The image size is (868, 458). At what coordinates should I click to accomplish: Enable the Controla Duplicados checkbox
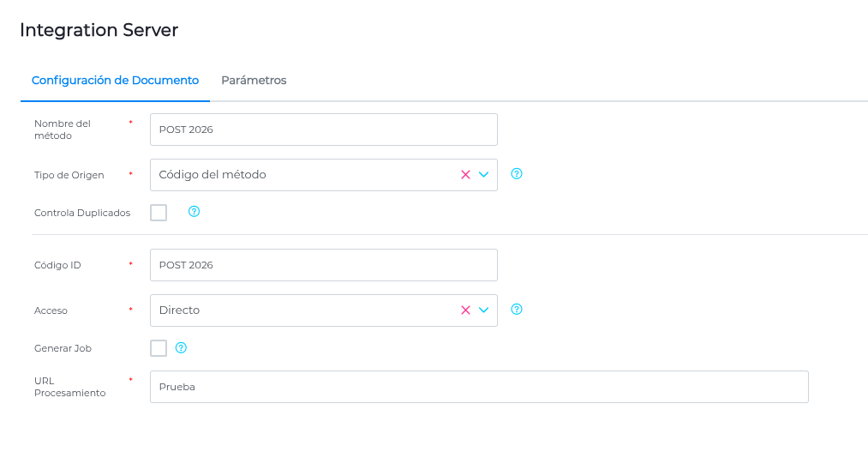pyautogui.click(x=159, y=213)
